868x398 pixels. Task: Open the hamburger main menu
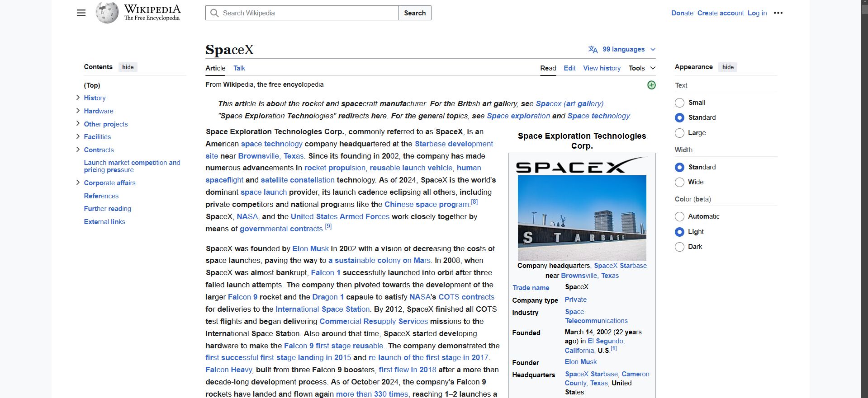point(81,13)
